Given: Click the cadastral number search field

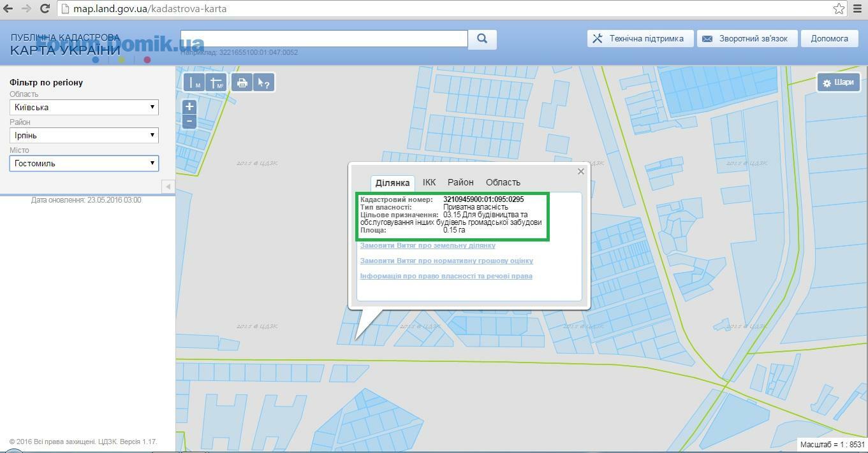Looking at the screenshot, I should tap(324, 38).
